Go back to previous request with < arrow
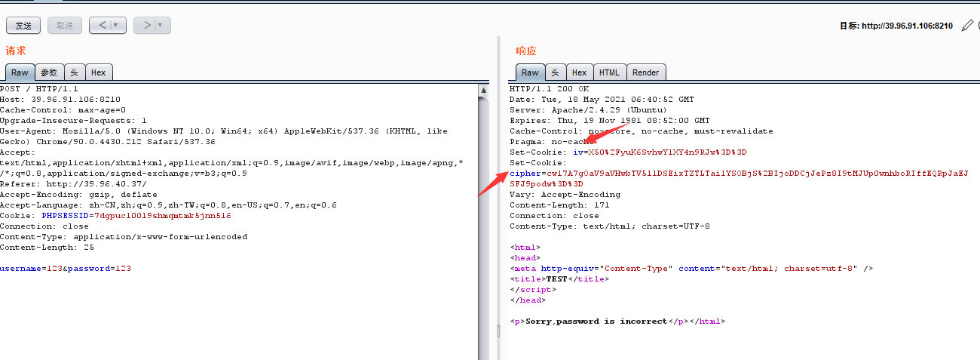The width and height of the screenshot is (980, 360). click(x=101, y=26)
